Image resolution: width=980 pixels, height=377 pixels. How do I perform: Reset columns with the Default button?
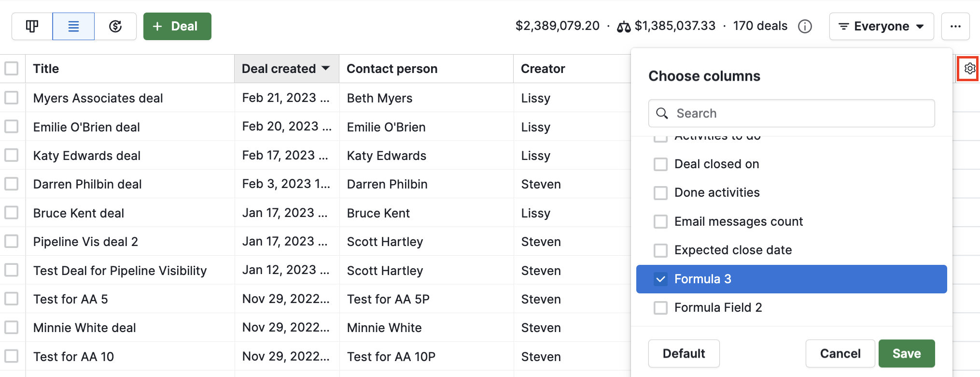(x=684, y=353)
